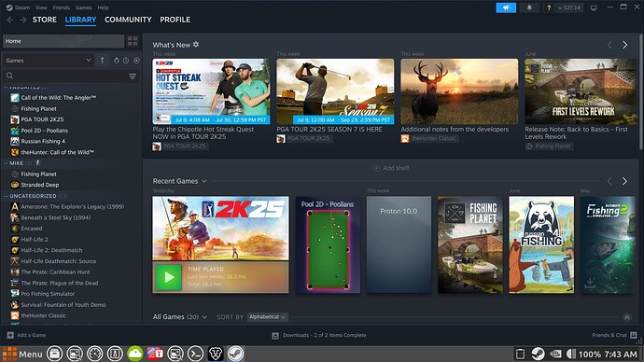Click the sort arrow next to Games dropdown
Image resolution: width=644 pixels, height=362 pixels.
[102, 61]
